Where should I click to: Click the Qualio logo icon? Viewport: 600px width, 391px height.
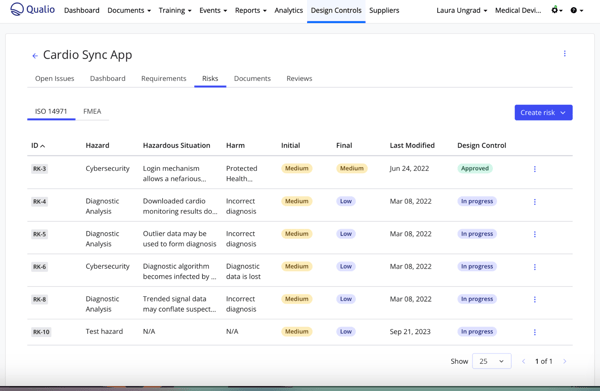coord(17,9)
